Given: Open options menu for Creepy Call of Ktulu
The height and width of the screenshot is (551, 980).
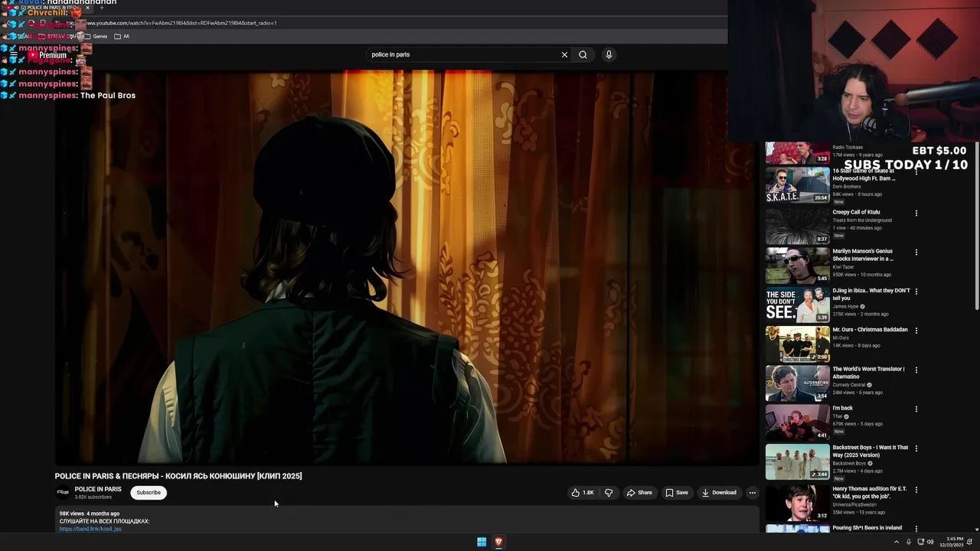Looking at the screenshot, I should (916, 213).
